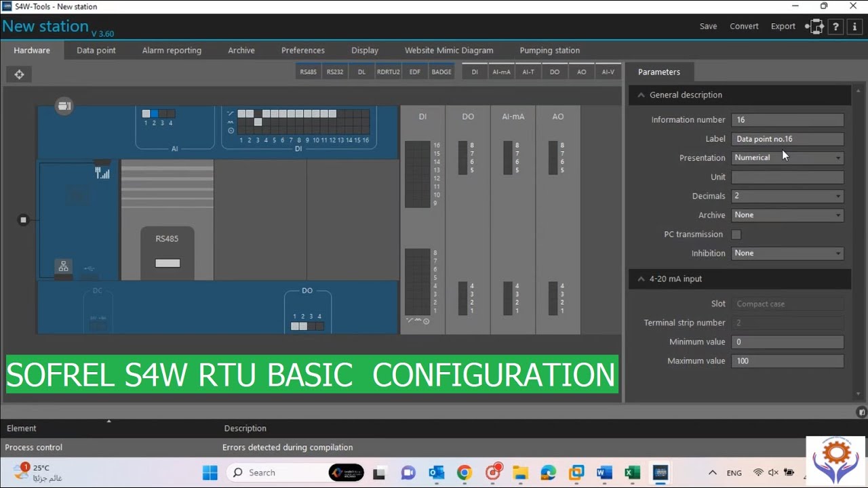Add an AI-V module from toolbar

point(608,72)
